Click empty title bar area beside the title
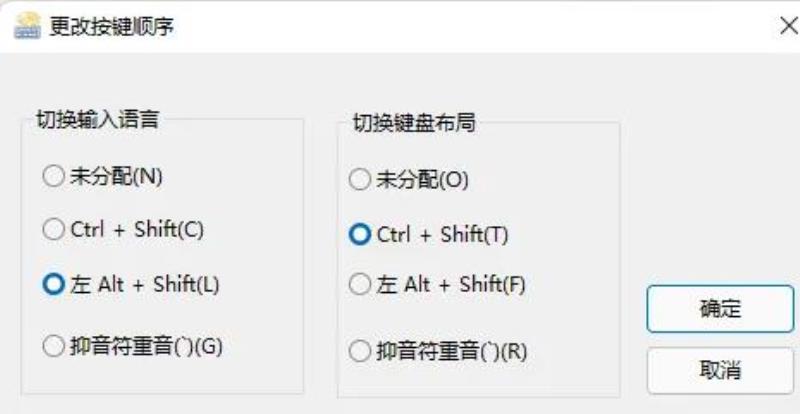800x414 pixels. coord(459,27)
